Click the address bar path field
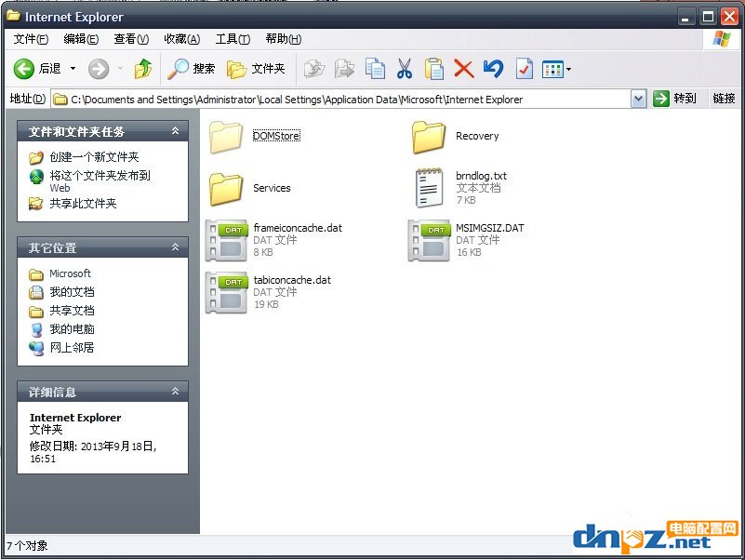Viewport: 745px width, 560px height. (x=342, y=100)
